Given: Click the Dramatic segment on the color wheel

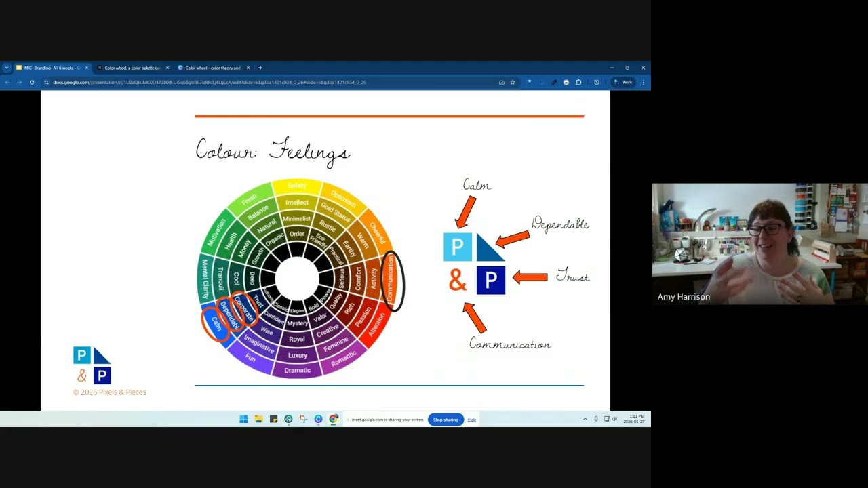Looking at the screenshot, I should 297,370.
